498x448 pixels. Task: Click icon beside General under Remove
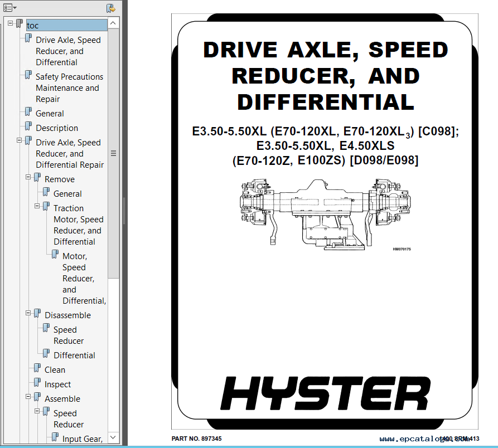[x=46, y=192]
